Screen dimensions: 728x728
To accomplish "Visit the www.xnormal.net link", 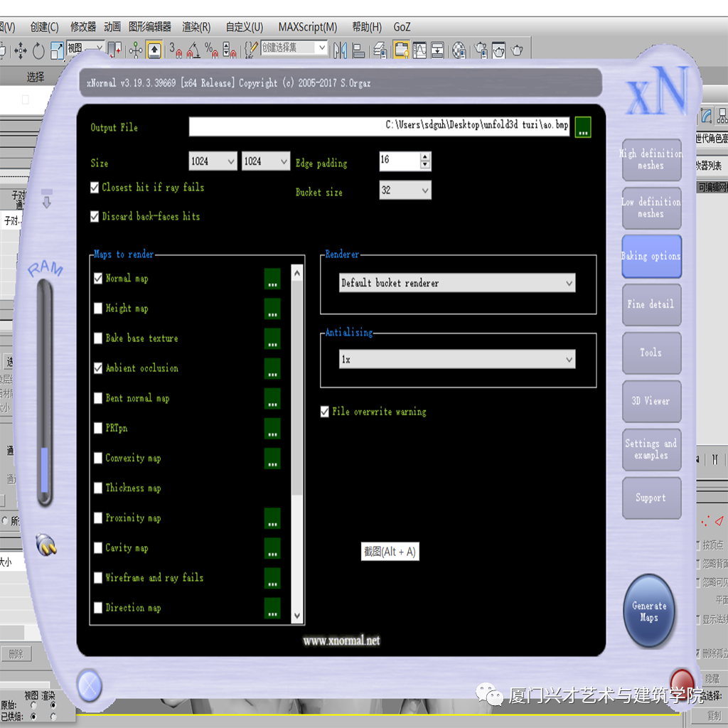I will pyautogui.click(x=342, y=641).
